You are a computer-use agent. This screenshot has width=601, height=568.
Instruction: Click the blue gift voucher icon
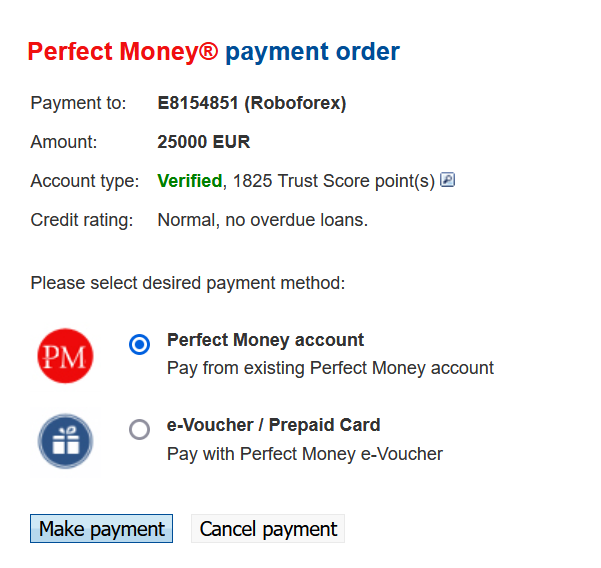tap(65, 441)
